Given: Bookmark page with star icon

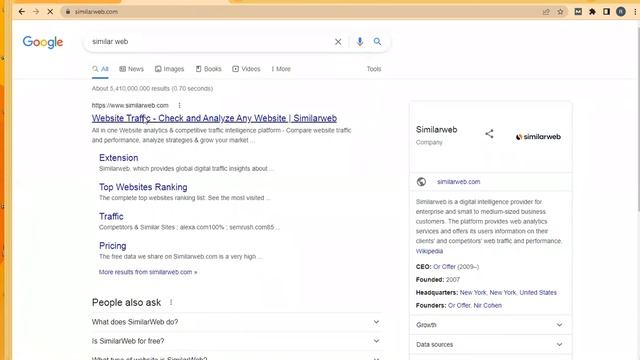Looking at the screenshot, I should point(560,12).
